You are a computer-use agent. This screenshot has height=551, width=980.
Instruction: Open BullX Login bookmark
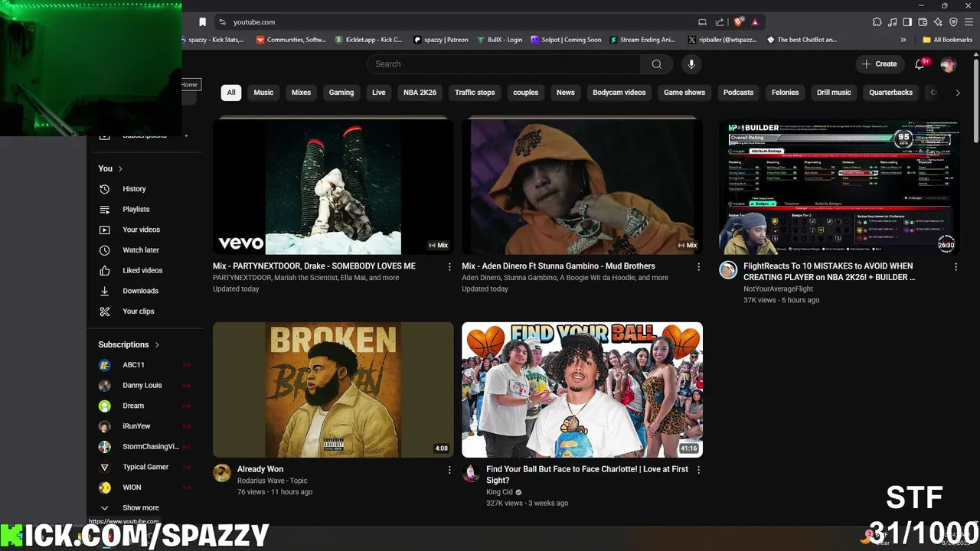coord(499,40)
